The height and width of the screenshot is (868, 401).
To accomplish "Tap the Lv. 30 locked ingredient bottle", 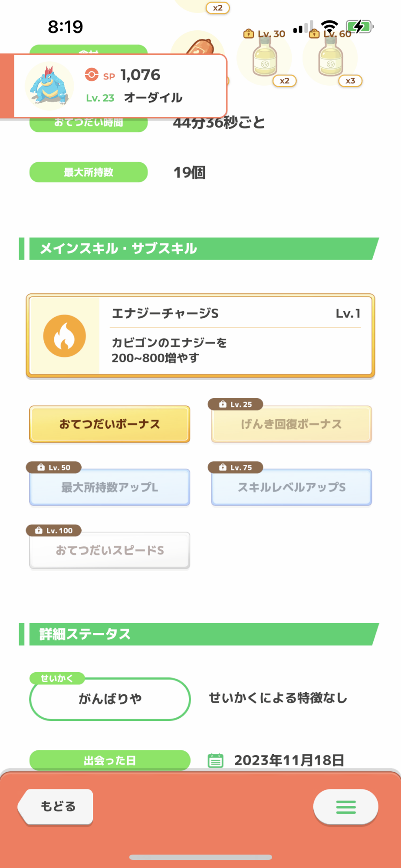I will [x=264, y=57].
